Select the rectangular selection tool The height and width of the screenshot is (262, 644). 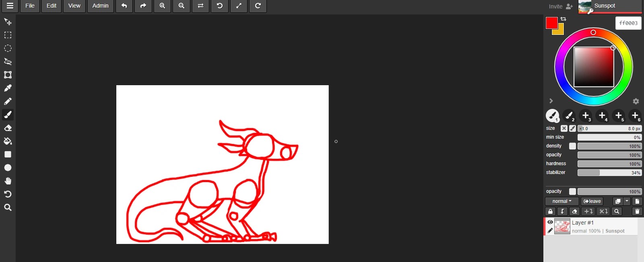point(8,35)
